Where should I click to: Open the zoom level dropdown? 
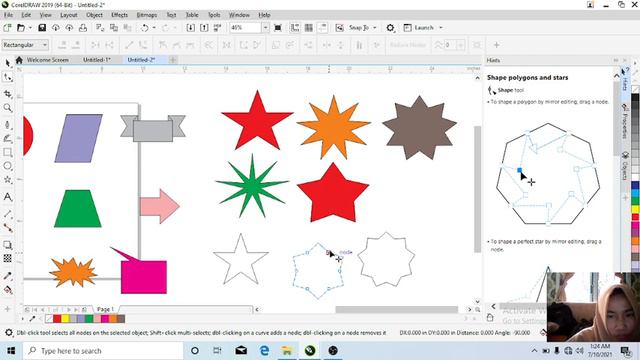click(x=265, y=28)
